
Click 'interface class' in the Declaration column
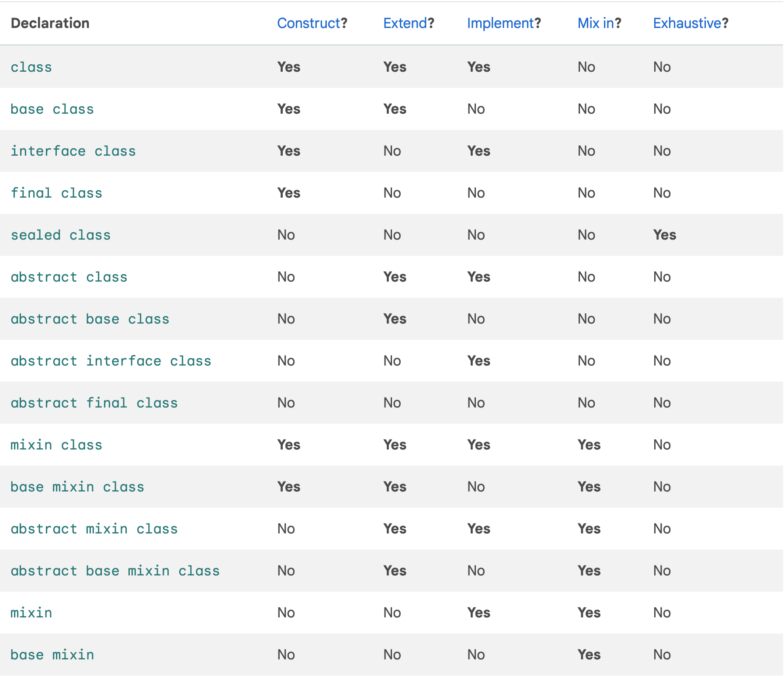pyautogui.click(x=73, y=151)
